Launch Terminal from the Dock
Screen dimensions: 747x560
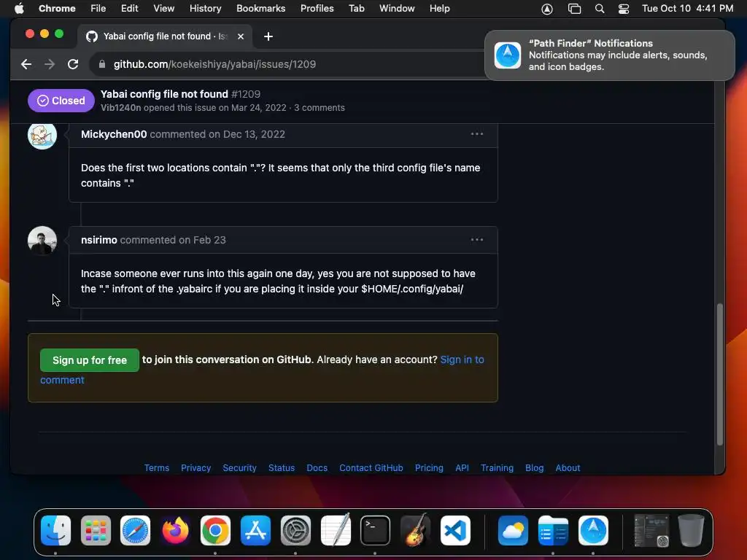pos(375,530)
